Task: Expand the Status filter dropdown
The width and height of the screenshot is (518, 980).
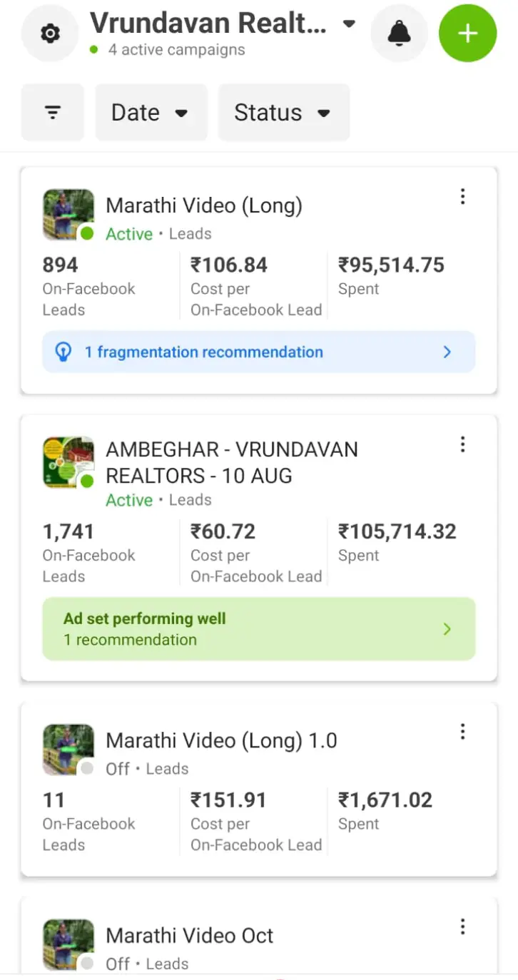Action: 283,113
